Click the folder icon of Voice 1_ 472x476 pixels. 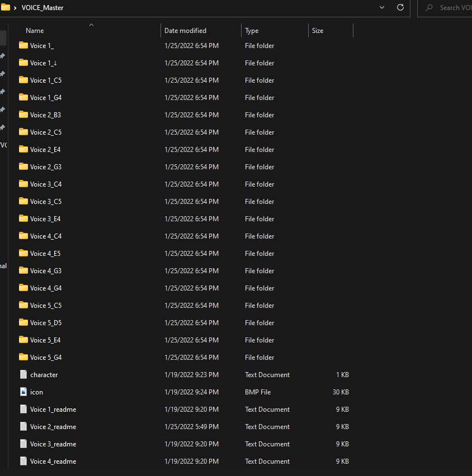pos(23,45)
